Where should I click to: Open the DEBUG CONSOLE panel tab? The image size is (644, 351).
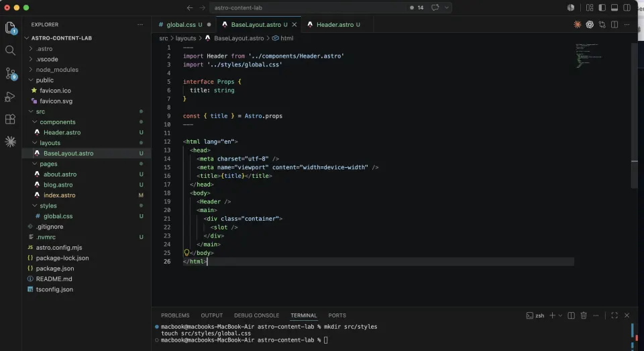256,315
